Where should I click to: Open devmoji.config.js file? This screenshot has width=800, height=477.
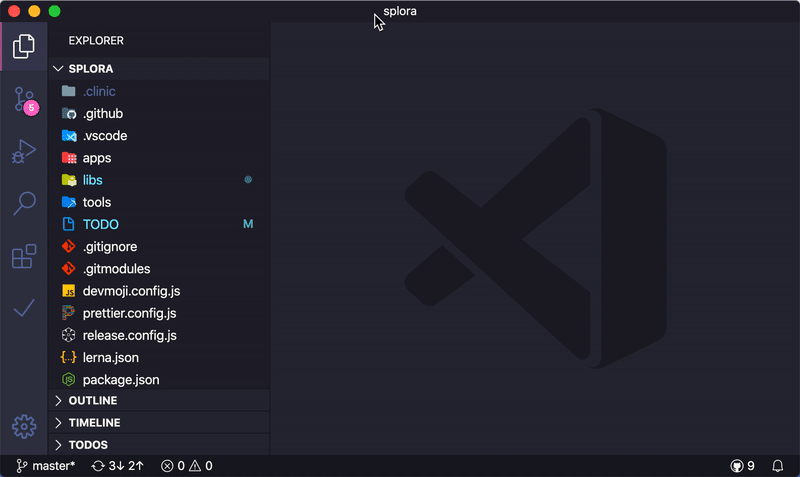click(x=159, y=291)
